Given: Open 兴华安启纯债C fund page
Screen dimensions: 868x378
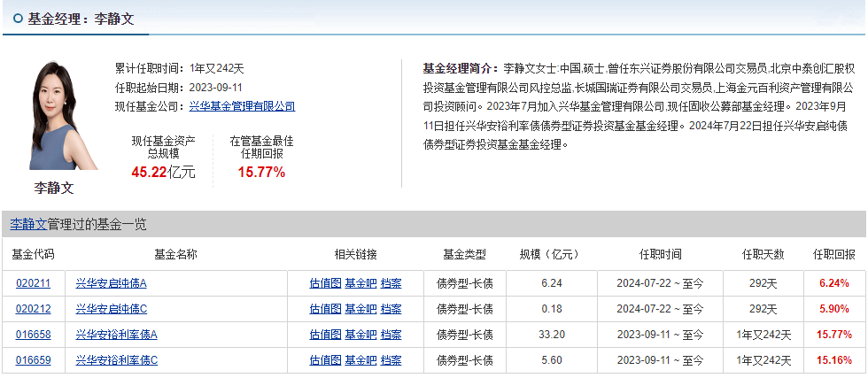Looking at the screenshot, I should point(112,309).
